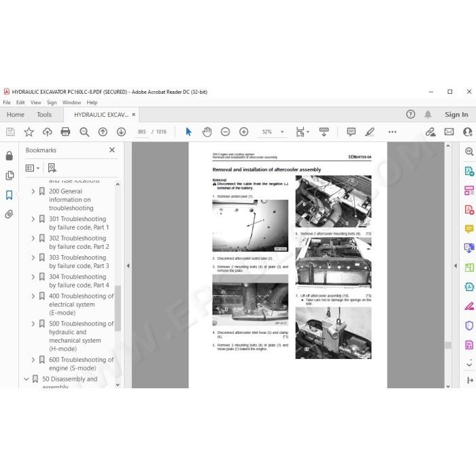Open Protect shield tool in right pane
Screen dimensions: 476x476
tap(469, 326)
